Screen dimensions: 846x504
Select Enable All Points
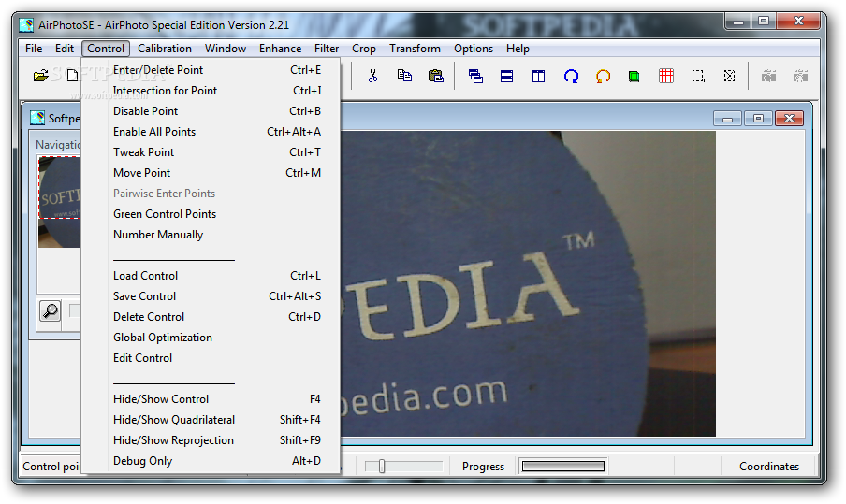point(211,132)
